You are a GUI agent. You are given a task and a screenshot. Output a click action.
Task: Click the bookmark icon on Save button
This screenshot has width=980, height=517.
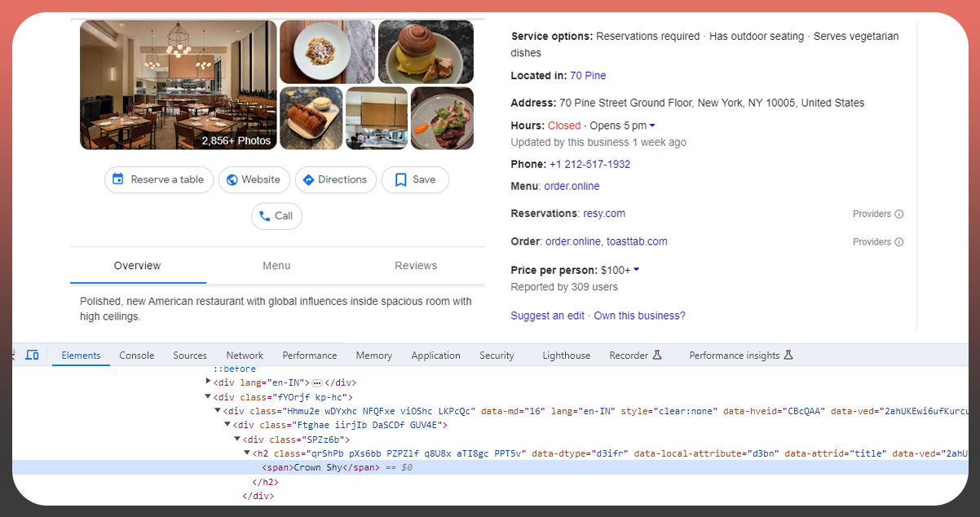[x=400, y=179]
